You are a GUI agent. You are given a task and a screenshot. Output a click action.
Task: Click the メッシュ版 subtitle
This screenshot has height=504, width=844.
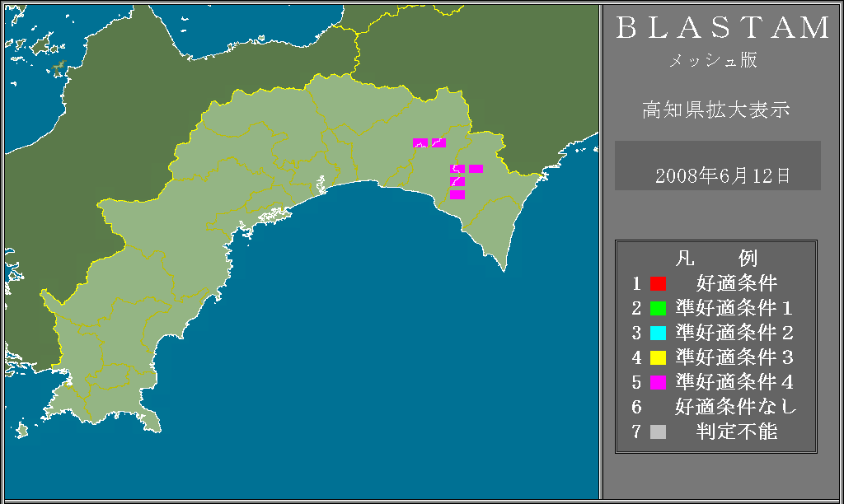point(712,61)
